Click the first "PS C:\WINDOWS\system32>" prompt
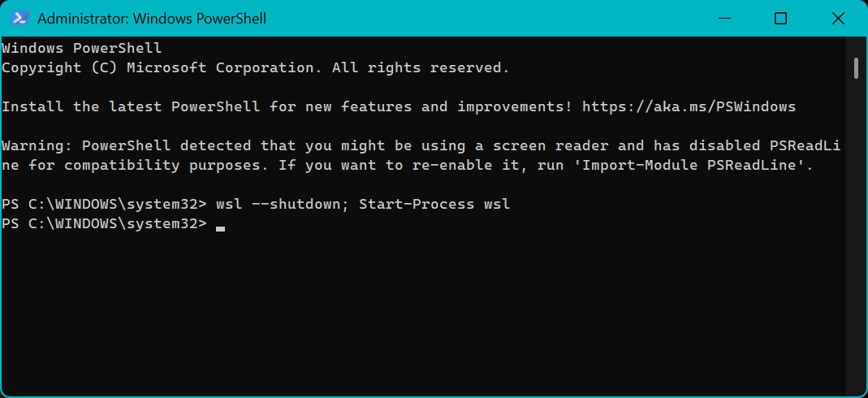This screenshot has height=398, width=868. (x=105, y=205)
